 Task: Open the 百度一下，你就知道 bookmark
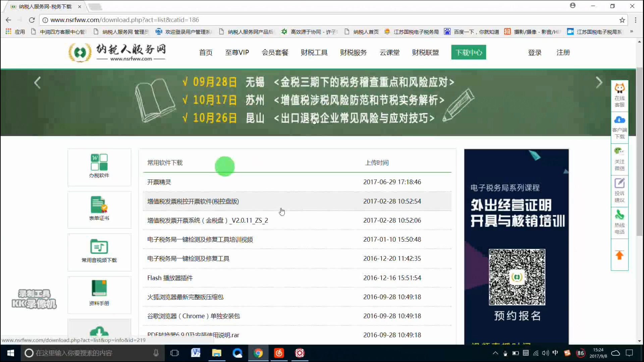pyautogui.click(x=472, y=32)
